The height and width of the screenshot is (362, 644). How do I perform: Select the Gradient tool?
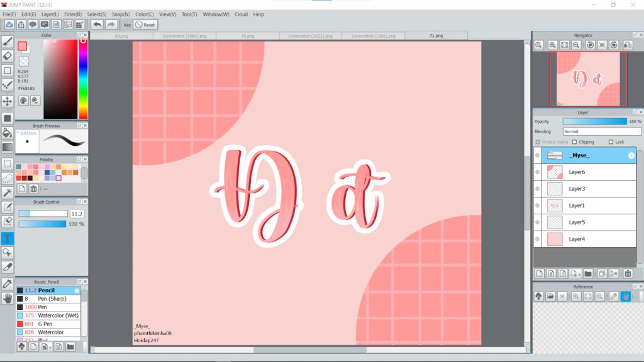(x=8, y=147)
